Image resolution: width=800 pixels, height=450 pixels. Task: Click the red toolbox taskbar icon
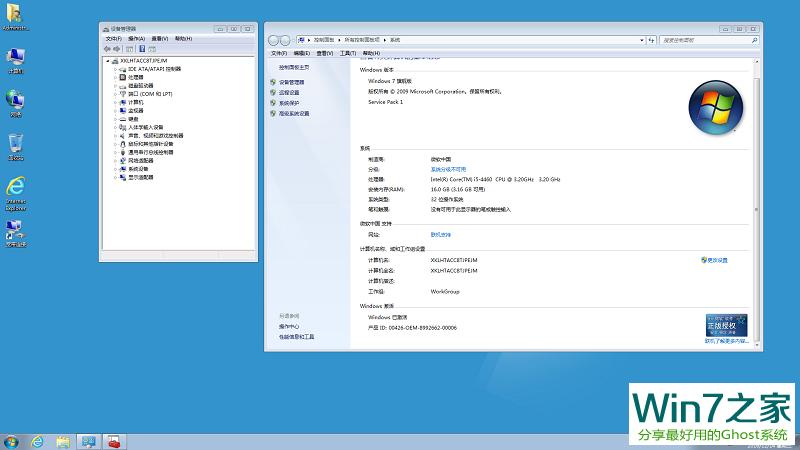(x=114, y=442)
